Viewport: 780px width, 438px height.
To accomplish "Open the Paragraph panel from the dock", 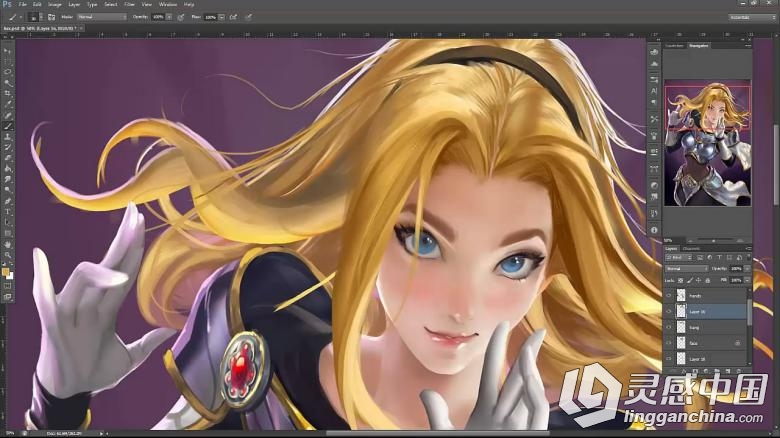I will point(654,102).
